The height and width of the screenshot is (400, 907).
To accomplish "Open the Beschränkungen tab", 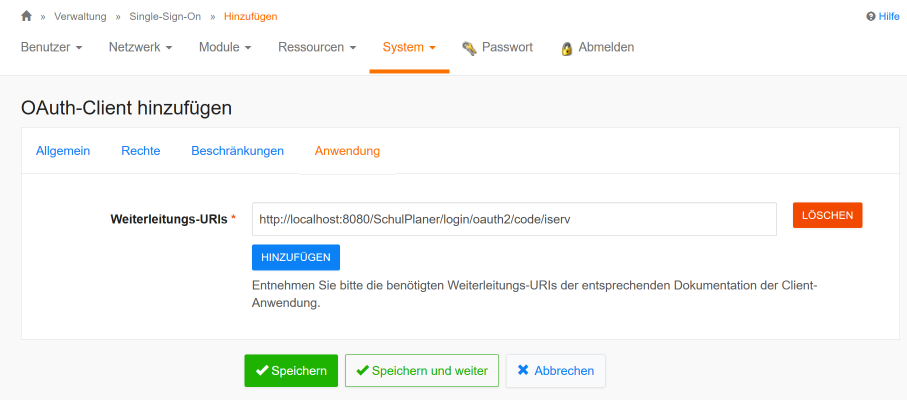I will point(237,151).
